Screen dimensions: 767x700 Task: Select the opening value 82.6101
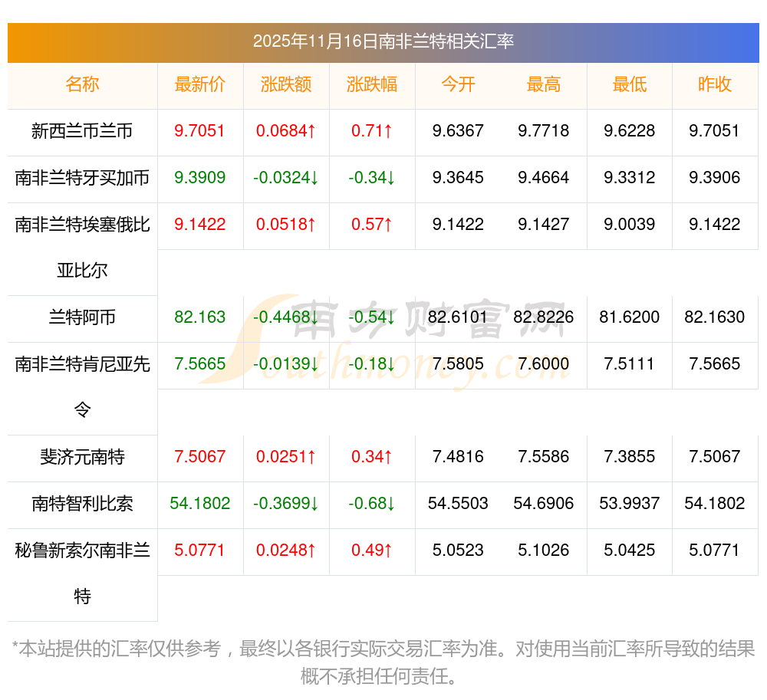pos(458,317)
